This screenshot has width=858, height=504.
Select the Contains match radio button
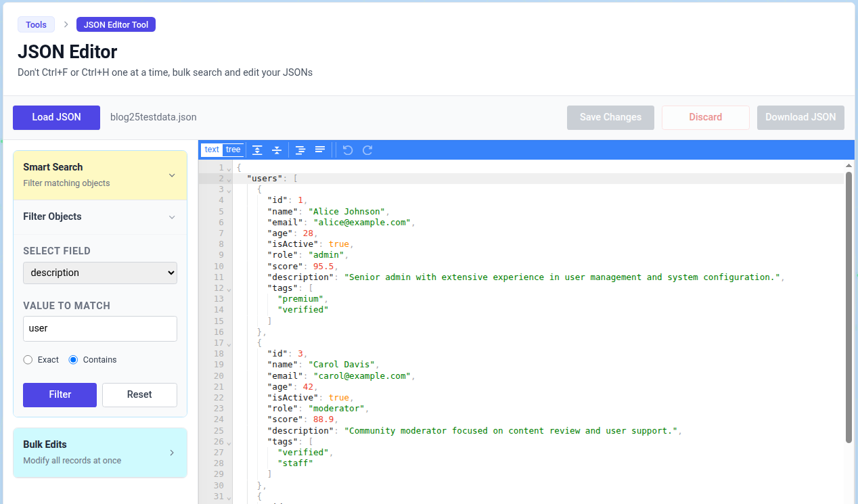point(73,360)
